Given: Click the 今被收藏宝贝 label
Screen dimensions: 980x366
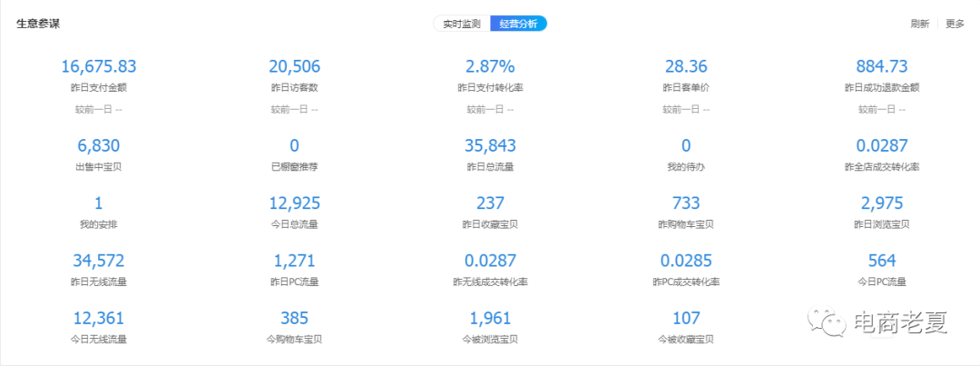Looking at the screenshot, I should 686,339.
